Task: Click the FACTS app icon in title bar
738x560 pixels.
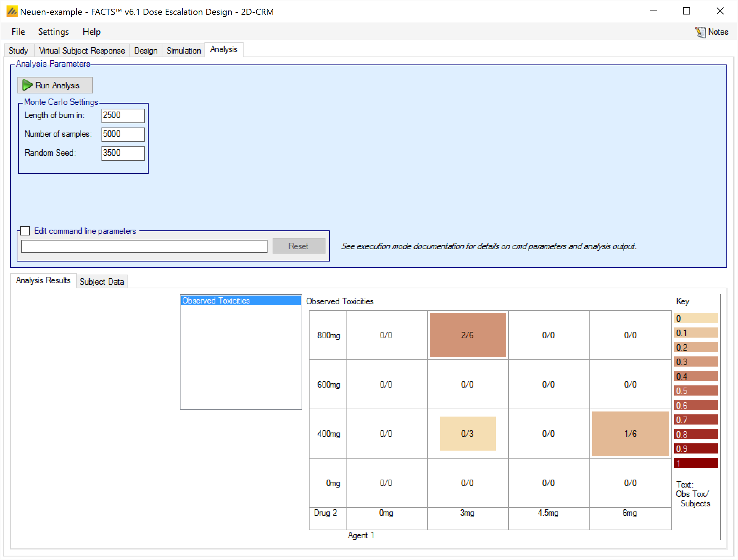Action: point(12,12)
